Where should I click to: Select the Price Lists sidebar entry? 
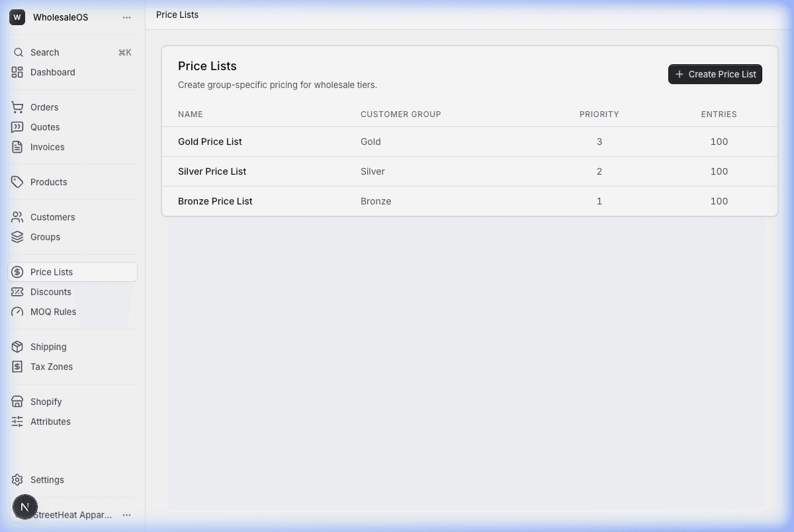click(x=52, y=271)
